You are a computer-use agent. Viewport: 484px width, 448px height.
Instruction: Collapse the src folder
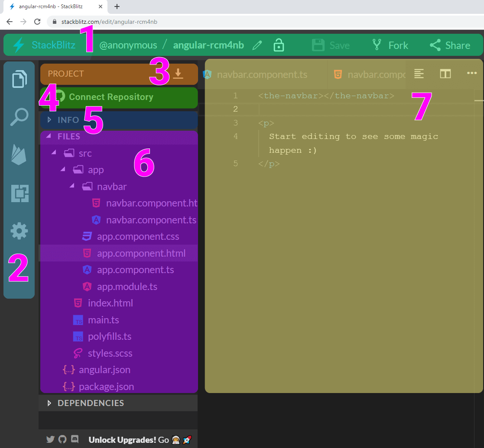click(x=54, y=152)
